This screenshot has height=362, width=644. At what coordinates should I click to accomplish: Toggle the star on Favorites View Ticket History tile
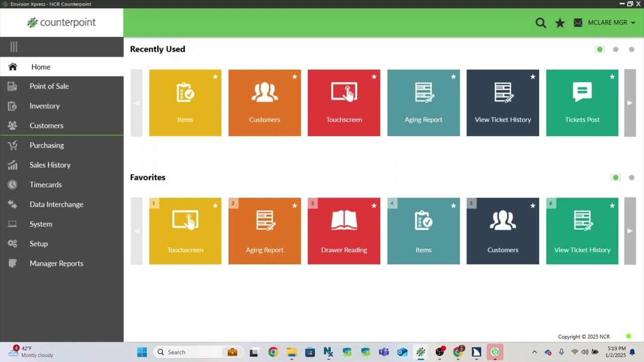click(612, 206)
